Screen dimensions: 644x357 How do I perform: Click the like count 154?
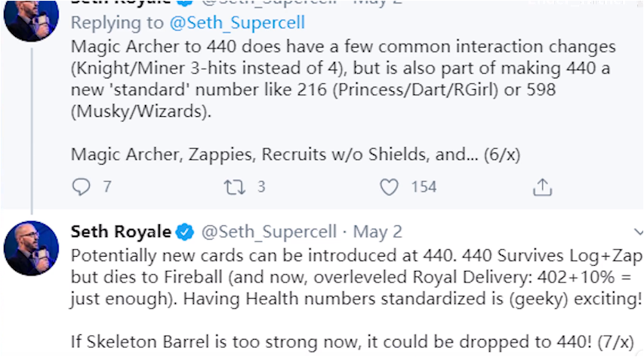point(424,187)
